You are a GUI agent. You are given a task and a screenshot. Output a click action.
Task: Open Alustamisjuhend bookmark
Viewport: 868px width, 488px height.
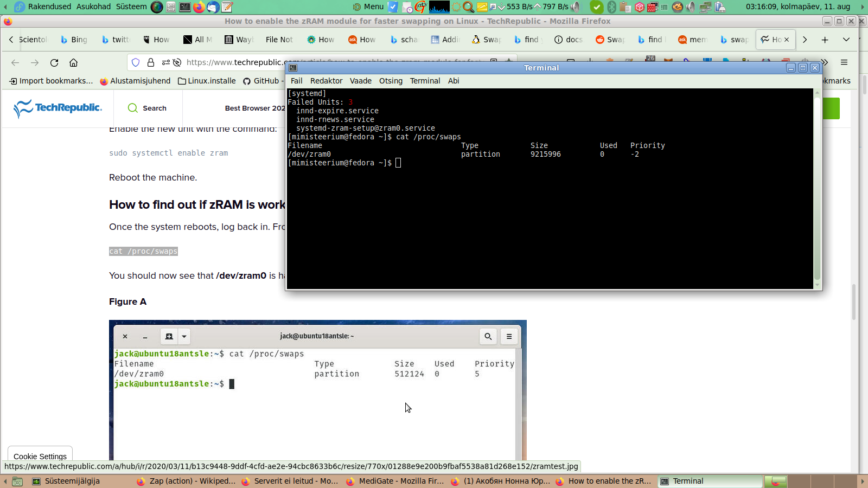pyautogui.click(x=135, y=81)
